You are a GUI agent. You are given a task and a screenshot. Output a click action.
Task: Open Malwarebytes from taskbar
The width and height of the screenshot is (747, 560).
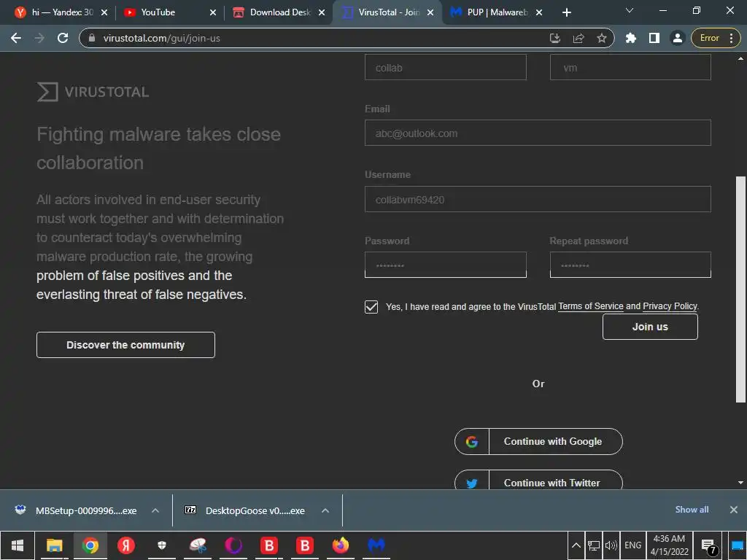coord(376,545)
